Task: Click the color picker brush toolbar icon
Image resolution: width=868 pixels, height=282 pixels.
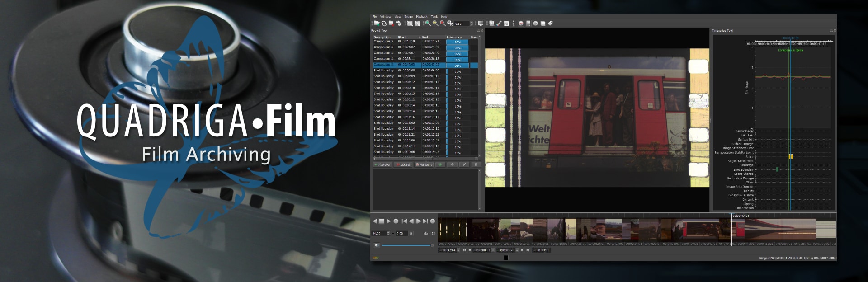Action: 499,23
